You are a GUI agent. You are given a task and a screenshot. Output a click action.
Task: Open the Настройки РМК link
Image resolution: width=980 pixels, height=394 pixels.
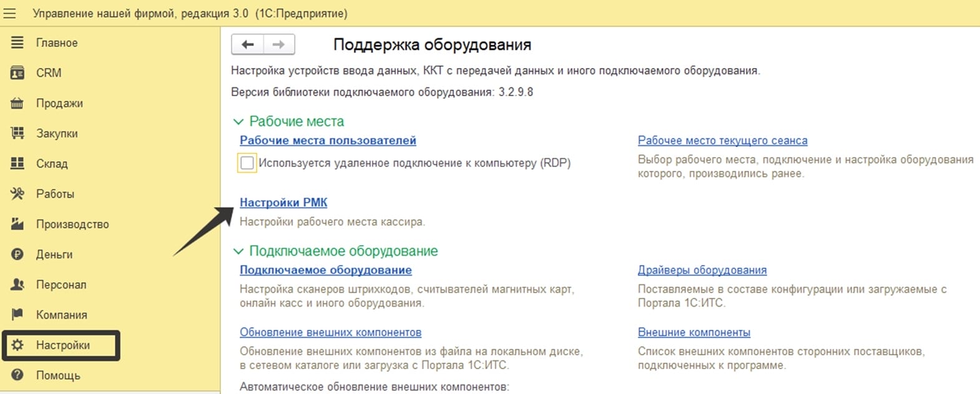click(283, 202)
